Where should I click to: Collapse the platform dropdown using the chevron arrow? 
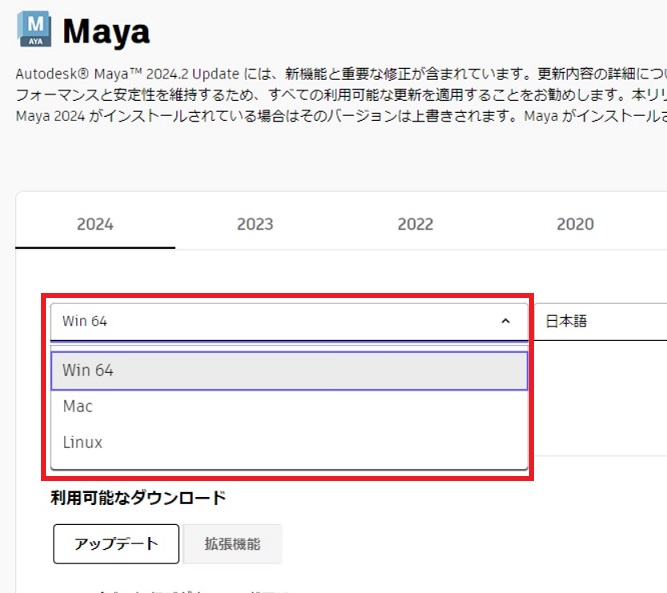point(505,321)
